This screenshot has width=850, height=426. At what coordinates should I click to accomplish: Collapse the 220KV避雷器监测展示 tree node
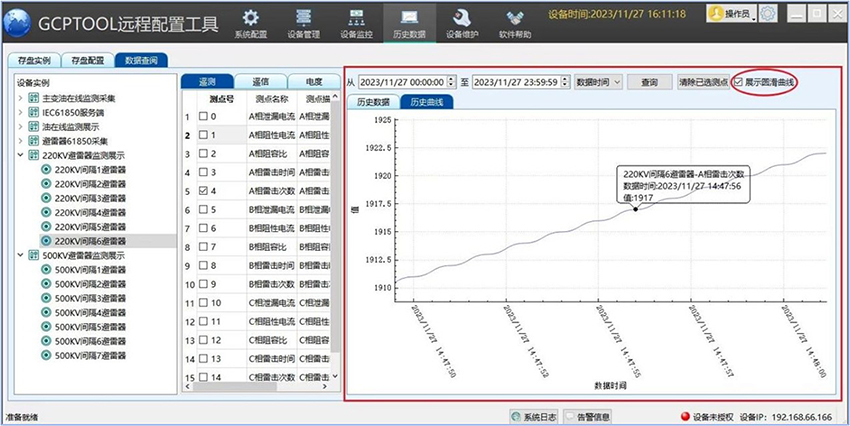click(x=20, y=156)
